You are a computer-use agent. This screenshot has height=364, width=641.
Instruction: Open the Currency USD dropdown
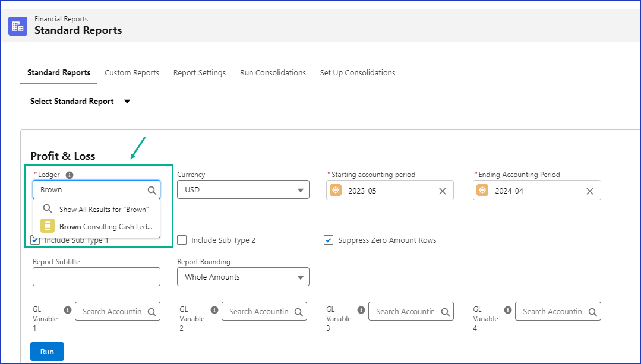point(243,190)
